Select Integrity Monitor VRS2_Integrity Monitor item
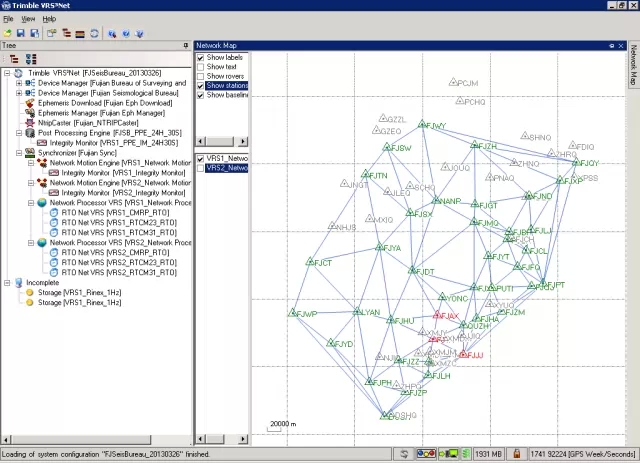640x463 pixels. (123, 193)
